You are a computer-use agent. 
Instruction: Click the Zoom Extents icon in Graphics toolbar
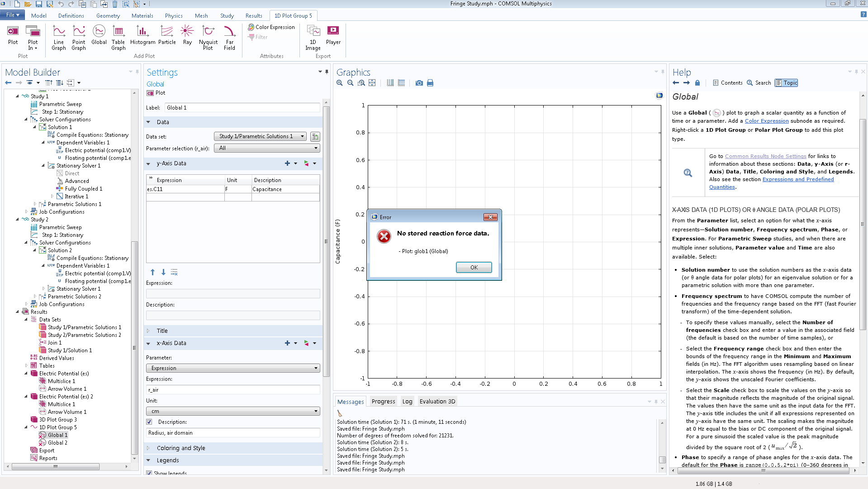coord(372,83)
